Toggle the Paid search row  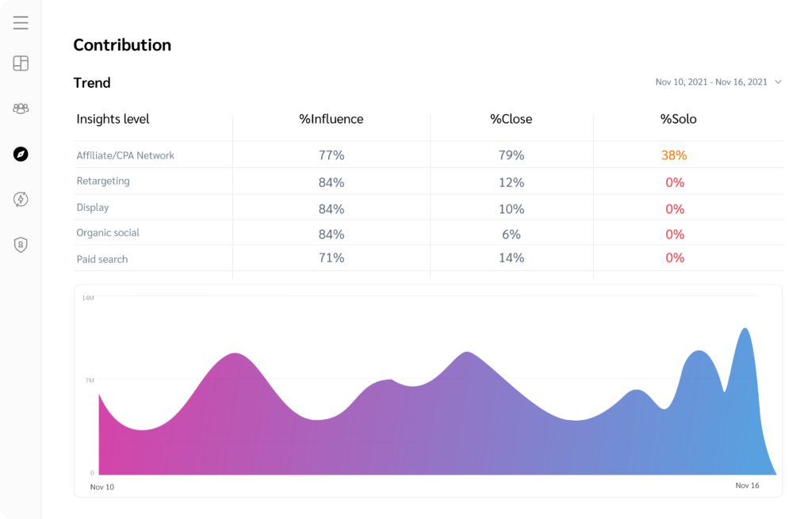click(x=101, y=259)
